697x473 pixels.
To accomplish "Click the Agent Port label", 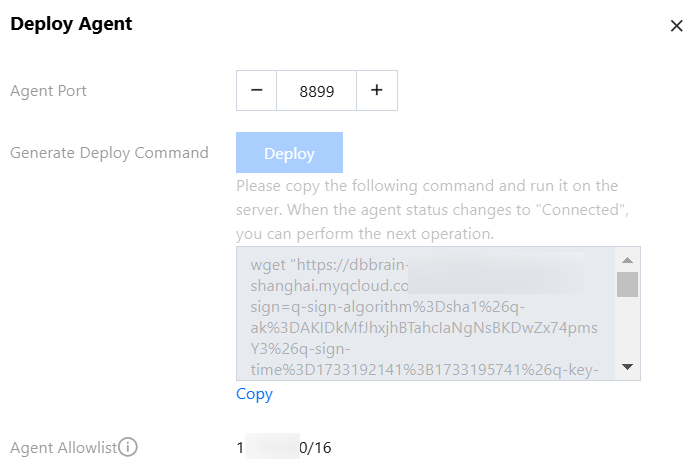I will pyautogui.click(x=48, y=91).
